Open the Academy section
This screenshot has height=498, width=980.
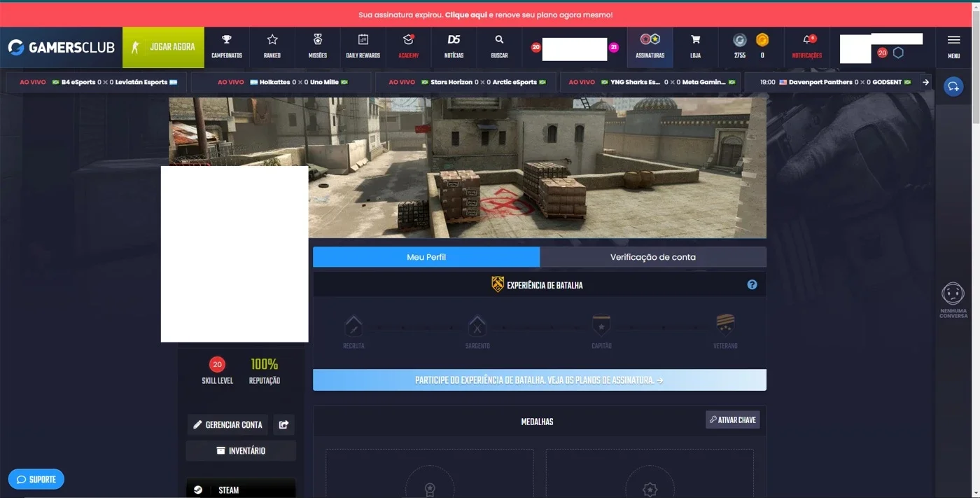coord(409,47)
